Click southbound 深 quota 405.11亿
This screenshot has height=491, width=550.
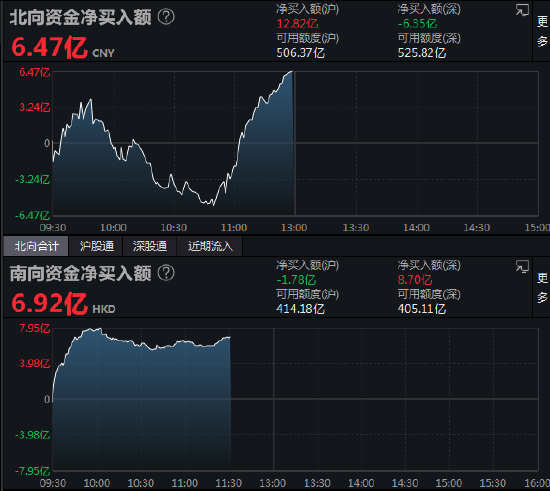click(422, 309)
